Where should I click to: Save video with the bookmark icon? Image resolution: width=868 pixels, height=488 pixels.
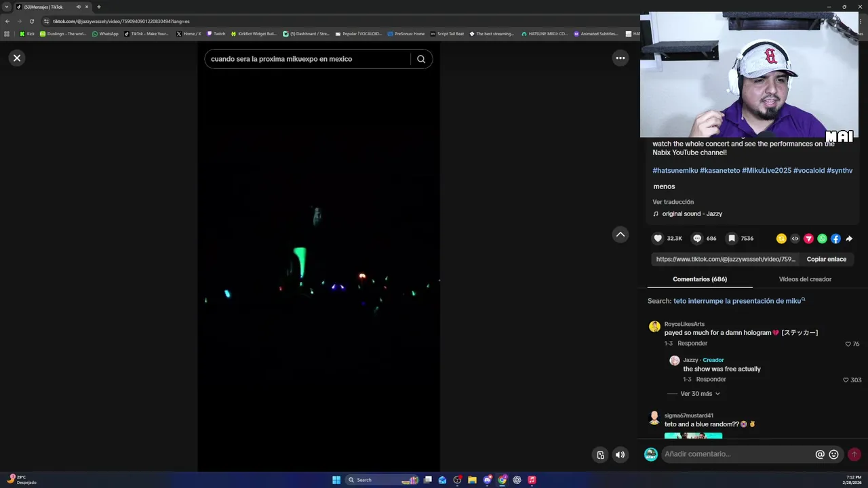pyautogui.click(x=732, y=239)
